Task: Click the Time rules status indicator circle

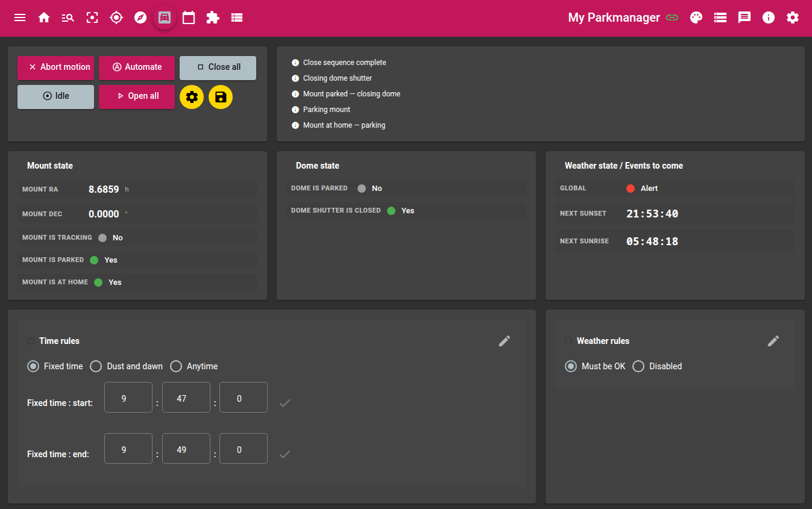Action: point(31,341)
